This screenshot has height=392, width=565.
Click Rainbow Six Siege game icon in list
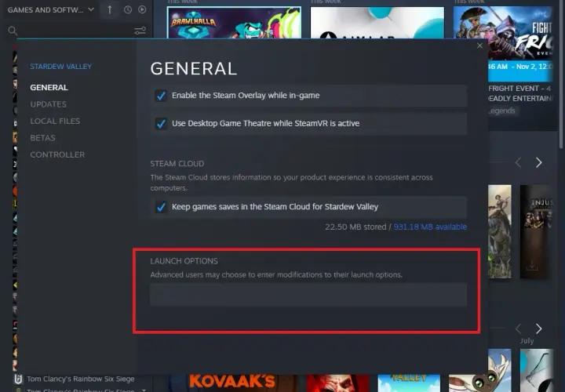(x=18, y=379)
